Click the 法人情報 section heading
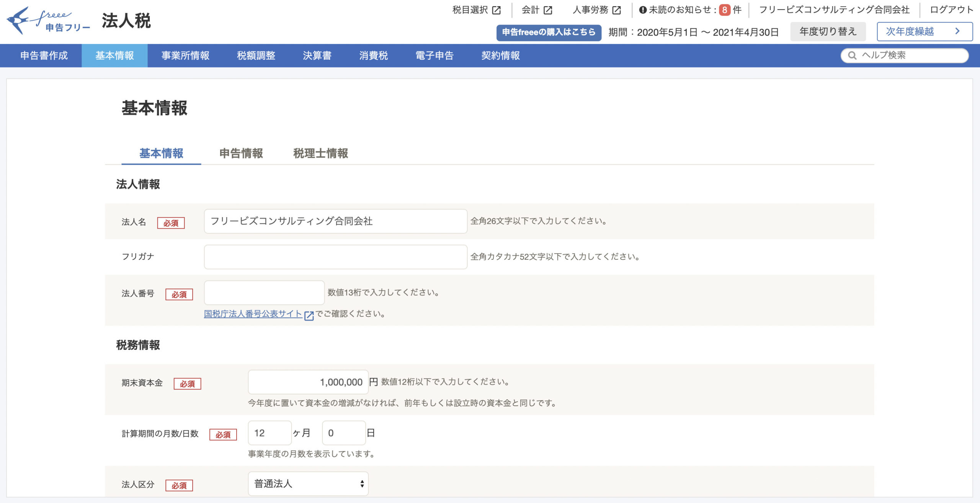 [138, 184]
